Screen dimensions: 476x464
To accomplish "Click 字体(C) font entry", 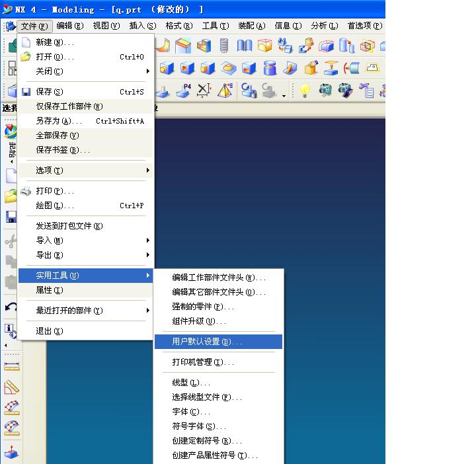I will tap(219, 412).
